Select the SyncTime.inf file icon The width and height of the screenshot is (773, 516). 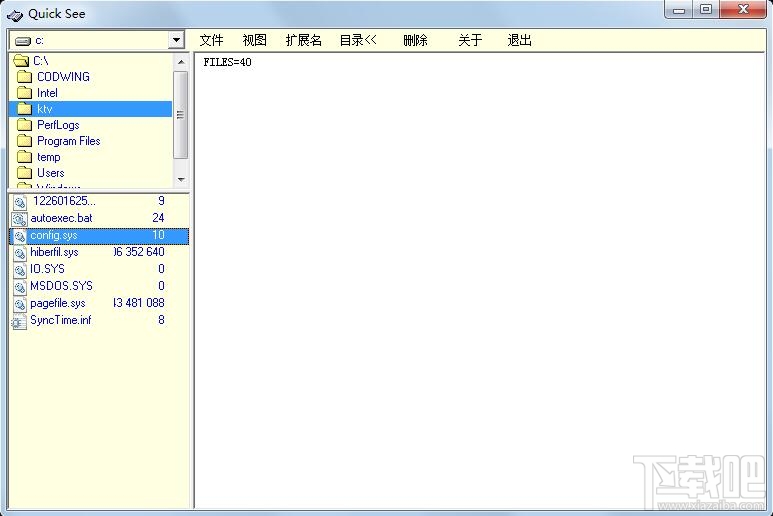pos(20,321)
